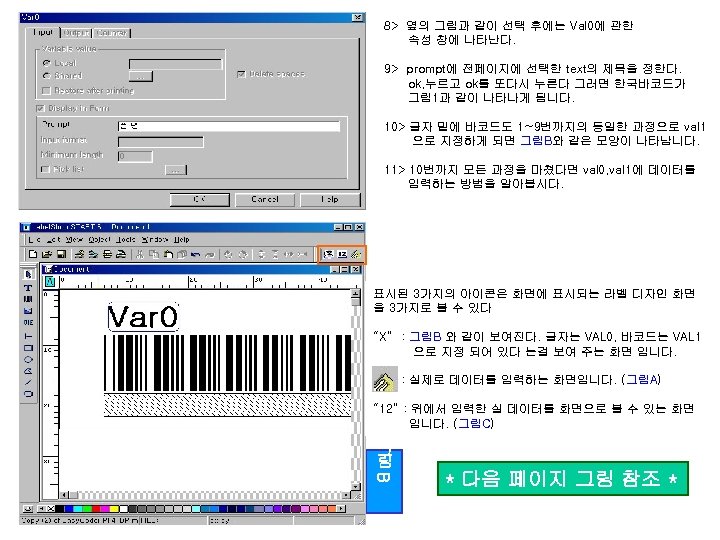Choose the Shared radio button
Image resolution: width=720 pixels, height=540 pixels.
coord(46,76)
